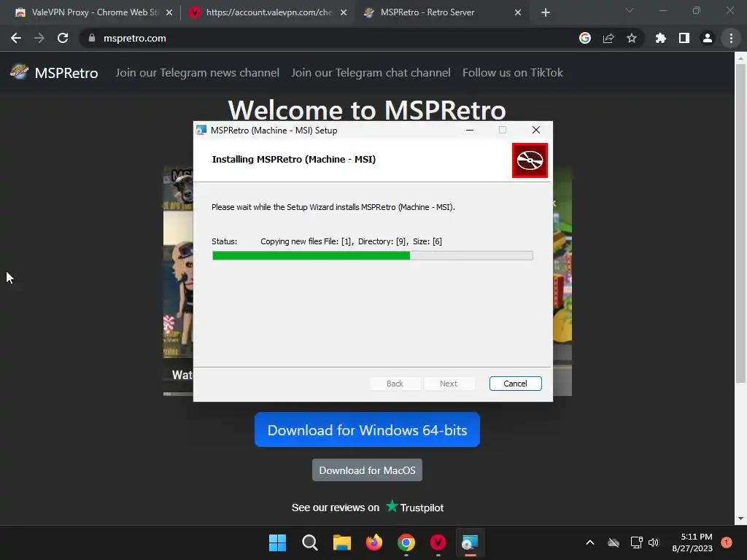Open Chrome three-dot menu
The width and height of the screenshot is (747, 560).
tap(731, 38)
